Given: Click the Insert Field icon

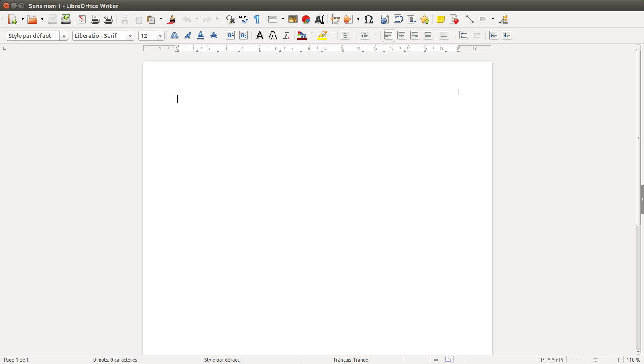Looking at the screenshot, I should tap(348, 19).
